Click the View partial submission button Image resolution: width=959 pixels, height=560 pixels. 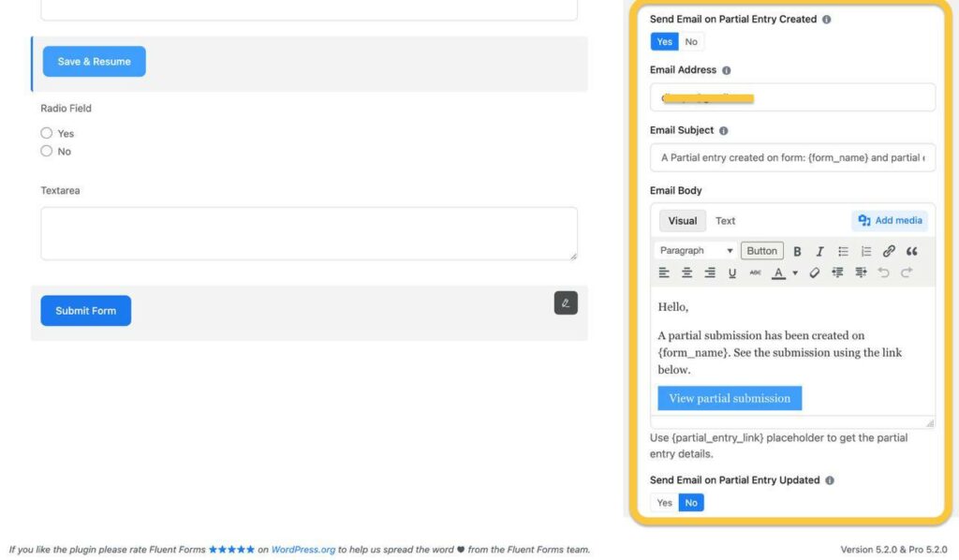tap(730, 398)
